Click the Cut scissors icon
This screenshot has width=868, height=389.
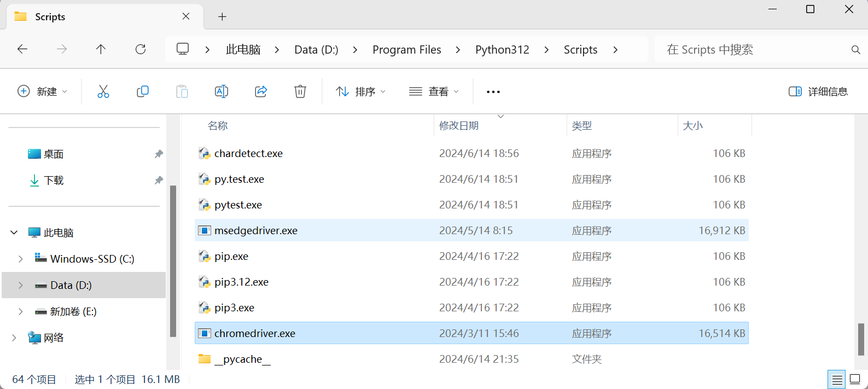[x=103, y=91]
